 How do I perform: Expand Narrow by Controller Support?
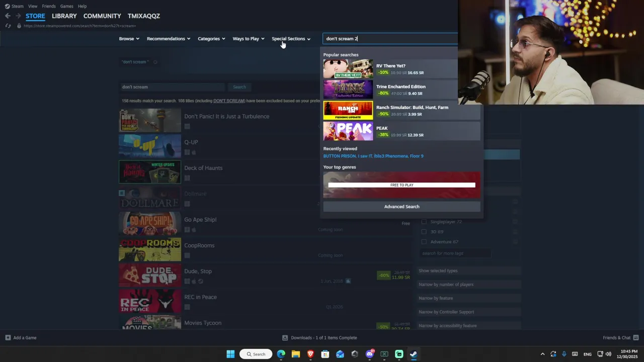pos(468,312)
